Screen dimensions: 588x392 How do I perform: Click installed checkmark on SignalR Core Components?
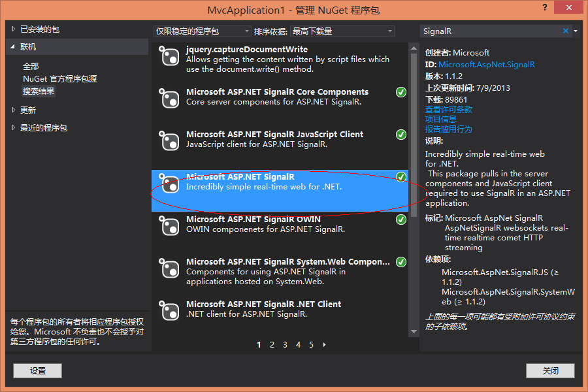tap(401, 92)
